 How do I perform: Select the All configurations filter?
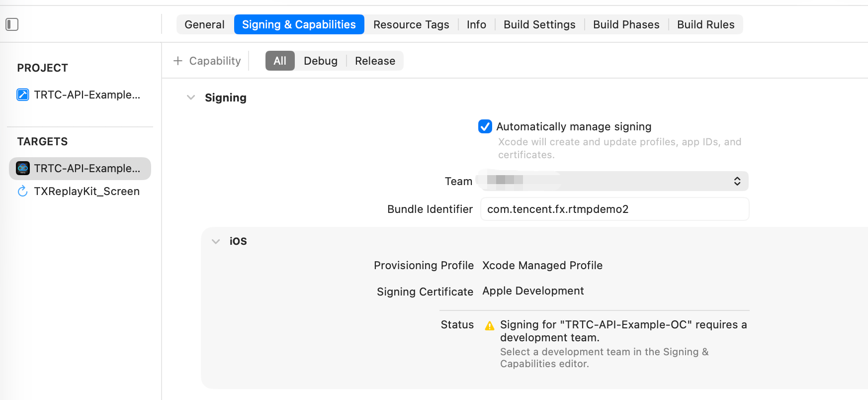[280, 61]
